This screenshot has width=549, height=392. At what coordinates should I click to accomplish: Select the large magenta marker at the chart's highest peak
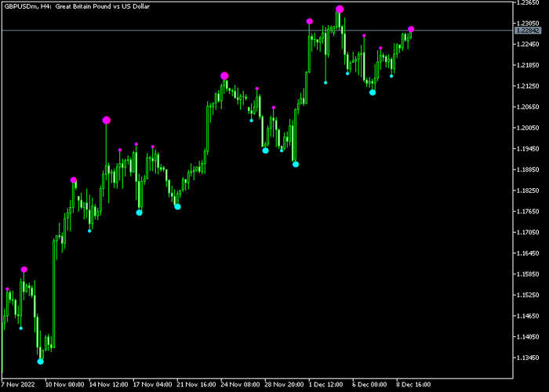[340, 9]
